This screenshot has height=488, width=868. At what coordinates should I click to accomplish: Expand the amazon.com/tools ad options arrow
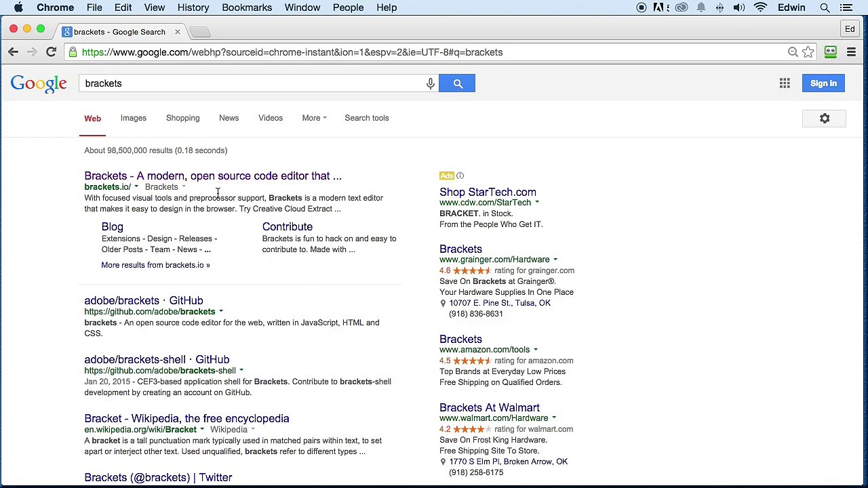pos(536,350)
